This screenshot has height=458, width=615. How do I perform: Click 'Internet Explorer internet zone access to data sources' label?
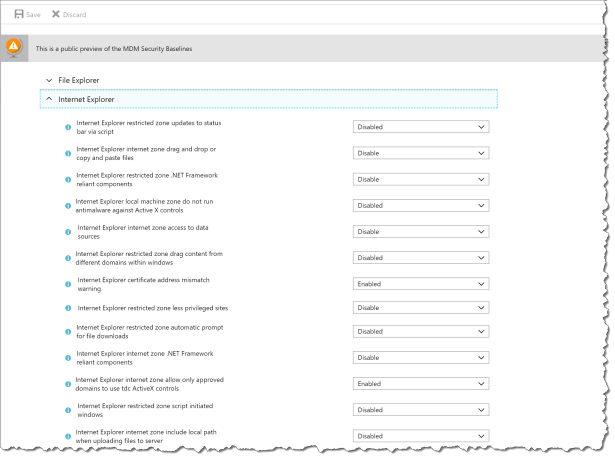pos(143,232)
